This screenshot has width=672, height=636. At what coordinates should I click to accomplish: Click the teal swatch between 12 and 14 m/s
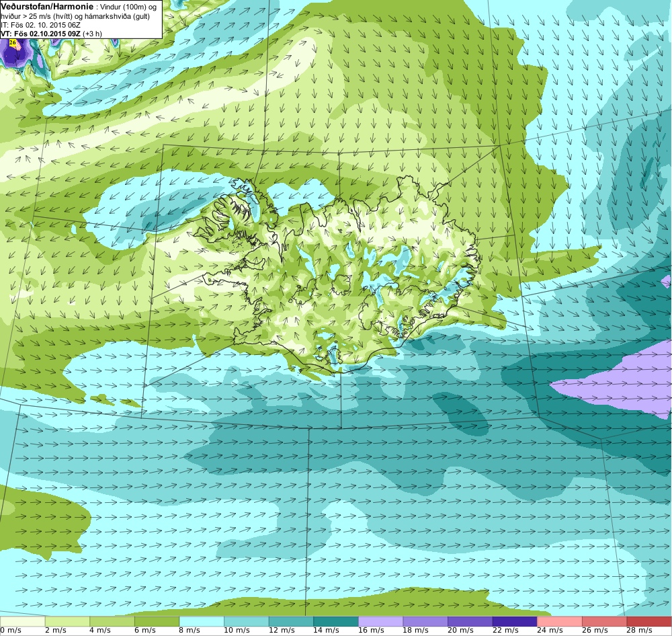click(x=291, y=621)
